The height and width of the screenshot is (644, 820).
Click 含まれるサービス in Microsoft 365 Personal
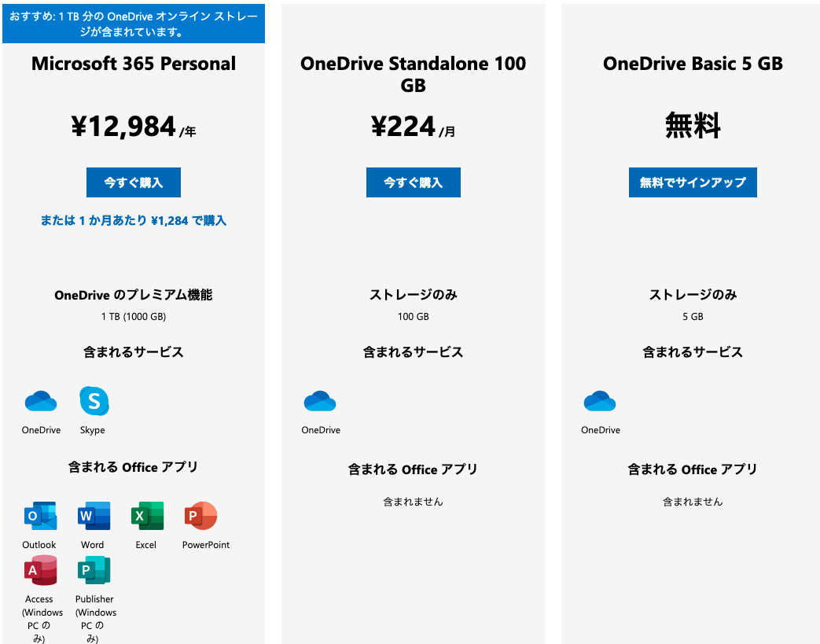134,352
